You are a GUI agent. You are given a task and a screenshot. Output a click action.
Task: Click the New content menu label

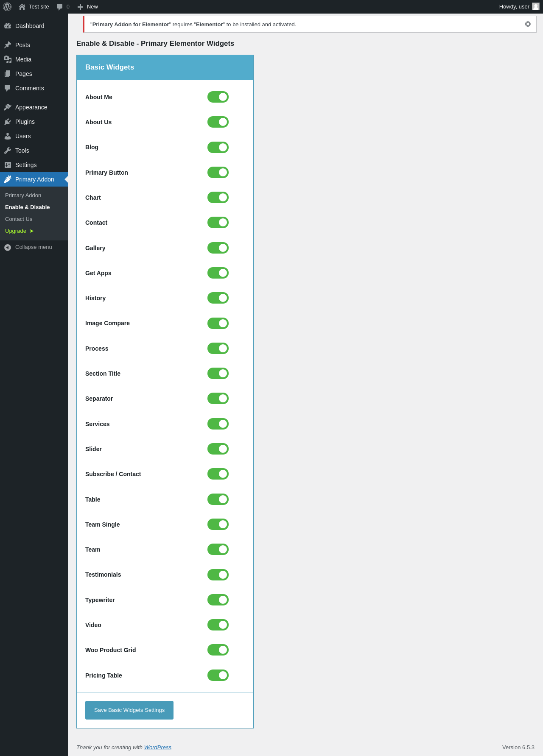coord(92,7)
